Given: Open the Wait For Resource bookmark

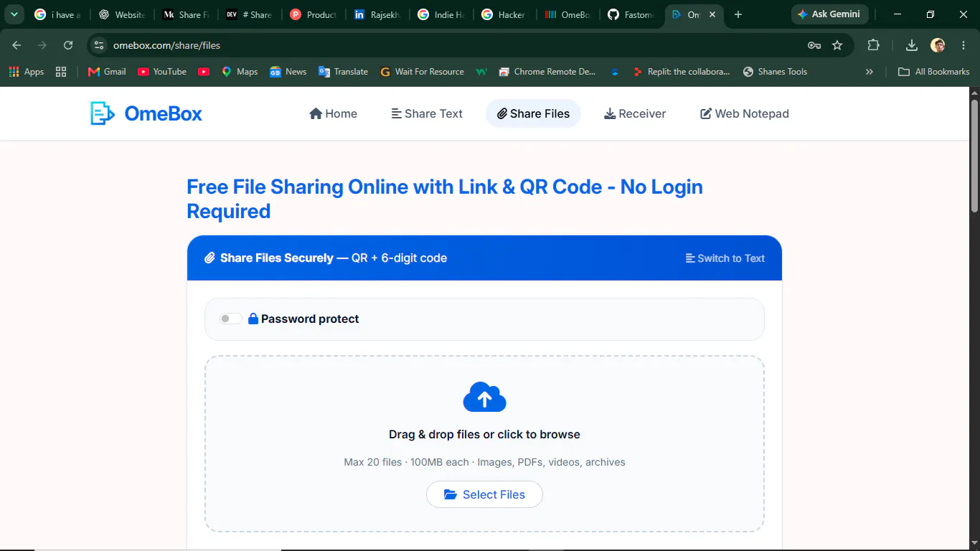Looking at the screenshot, I should 422,72.
